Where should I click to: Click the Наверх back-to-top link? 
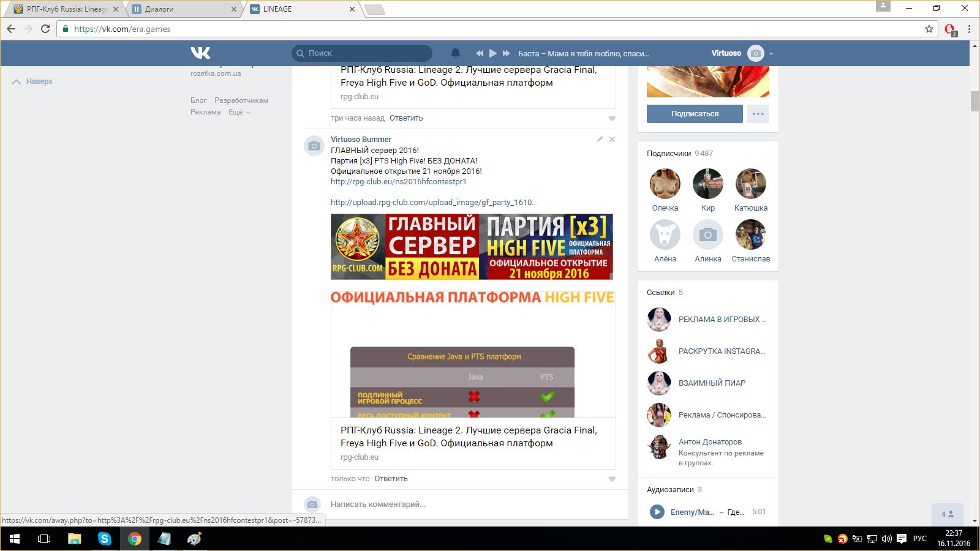(x=32, y=81)
